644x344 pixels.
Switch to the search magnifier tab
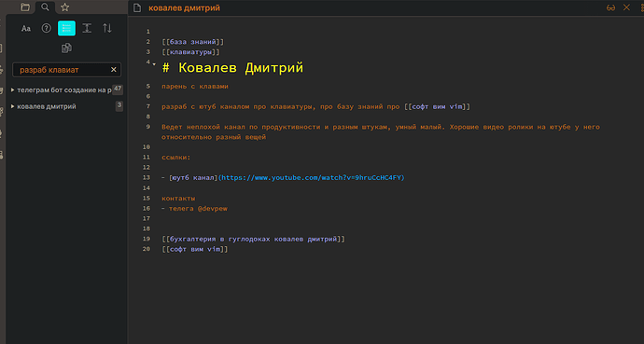[45, 7]
